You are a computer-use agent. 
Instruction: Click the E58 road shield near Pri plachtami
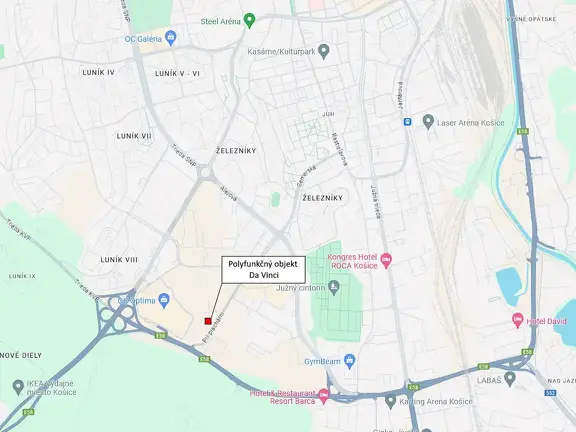click(x=205, y=359)
